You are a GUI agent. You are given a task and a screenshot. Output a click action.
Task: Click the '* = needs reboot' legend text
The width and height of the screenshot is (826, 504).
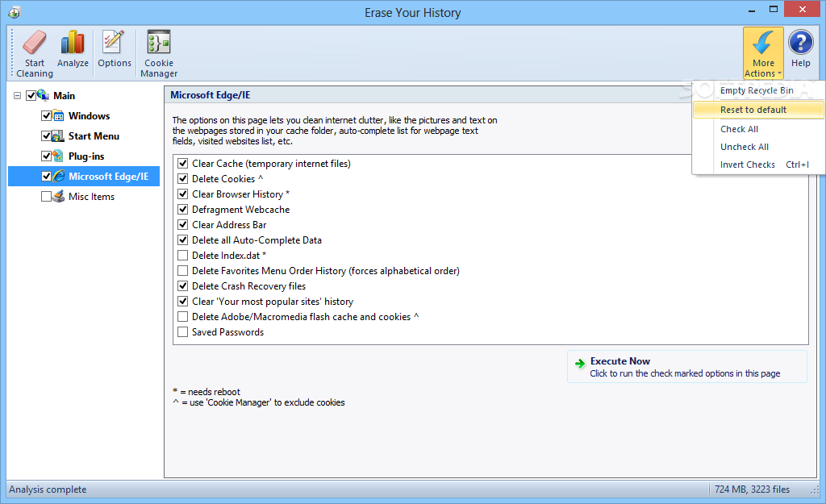(206, 392)
